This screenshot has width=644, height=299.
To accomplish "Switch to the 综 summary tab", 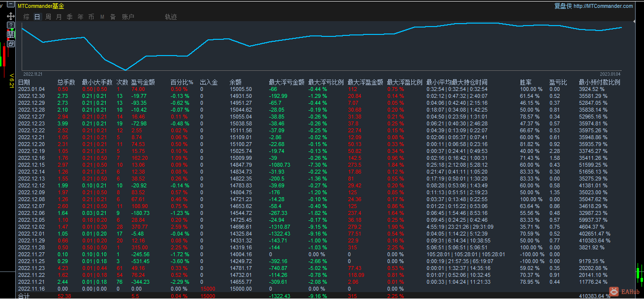I will tap(26, 17).
